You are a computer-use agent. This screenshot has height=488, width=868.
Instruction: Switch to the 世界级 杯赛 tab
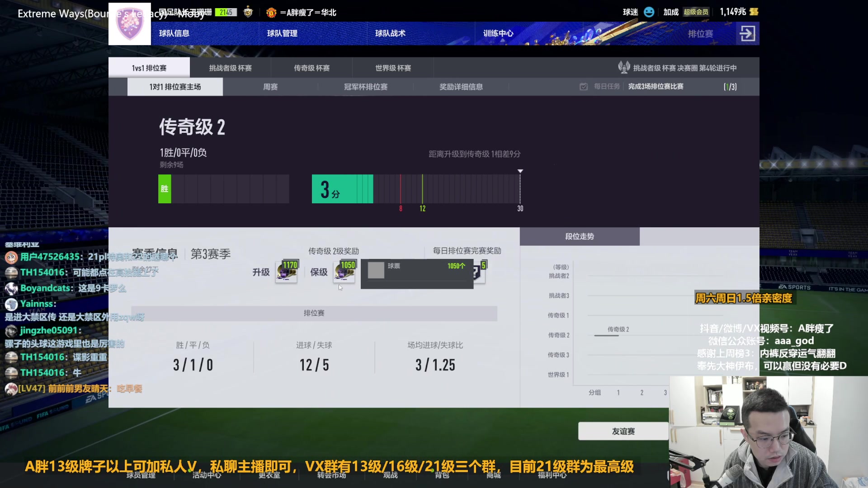(x=393, y=68)
